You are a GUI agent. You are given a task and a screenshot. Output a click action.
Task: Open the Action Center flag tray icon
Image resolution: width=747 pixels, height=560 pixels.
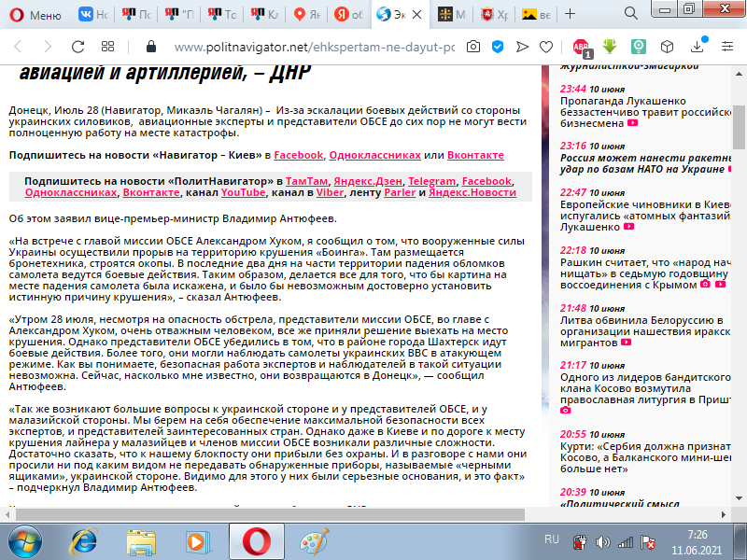point(648,542)
